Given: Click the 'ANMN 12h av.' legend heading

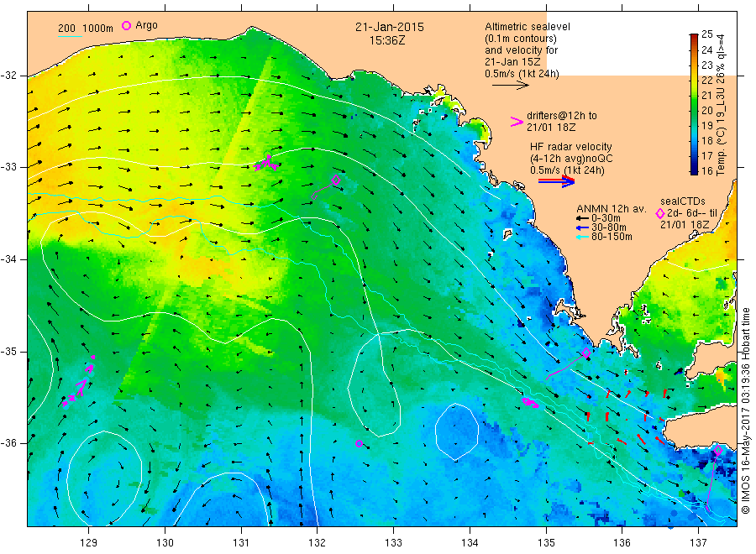Looking at the screenshot, I should pos(612,209).
